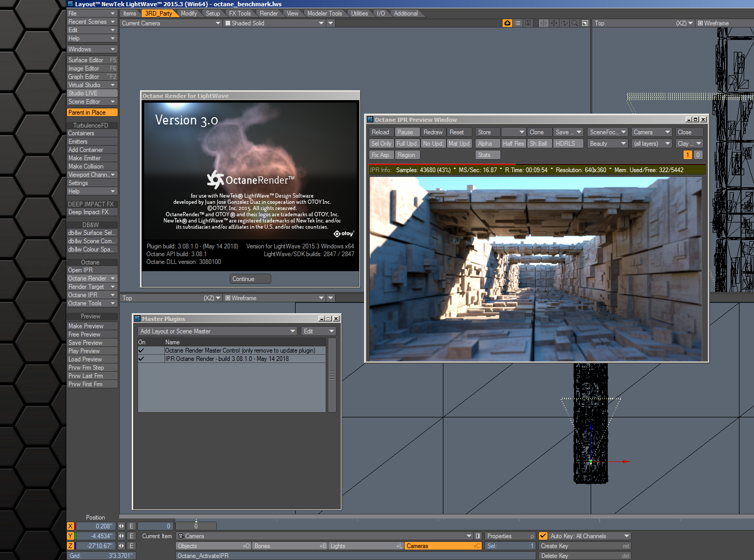Open the File menu
Viewport: 754px width, 560px height.
(92, 13)
